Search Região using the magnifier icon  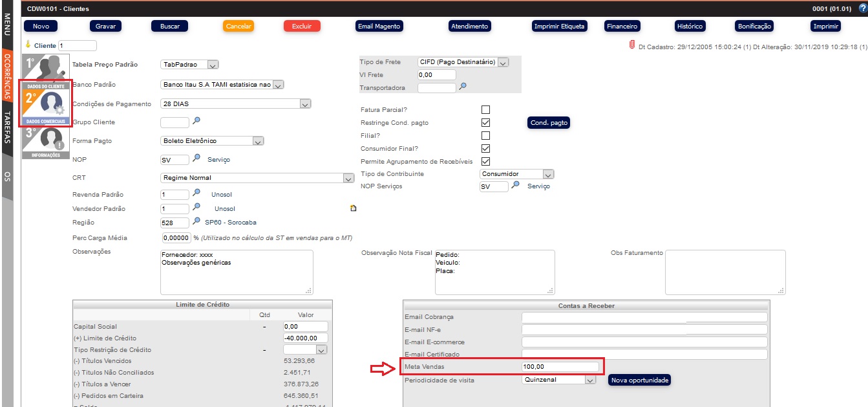tap(197, 222)
